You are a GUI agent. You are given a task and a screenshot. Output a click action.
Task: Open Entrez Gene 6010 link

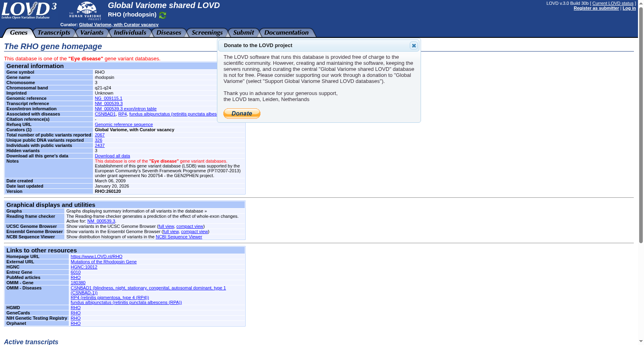click(76, 272)
